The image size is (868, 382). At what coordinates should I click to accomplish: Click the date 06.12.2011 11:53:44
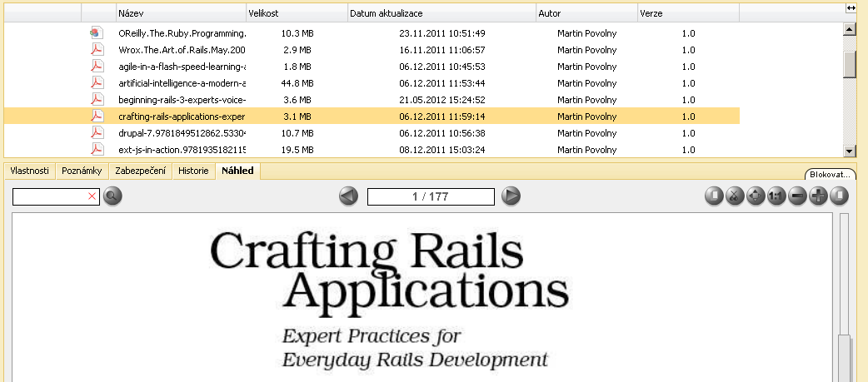coord(442,83)
